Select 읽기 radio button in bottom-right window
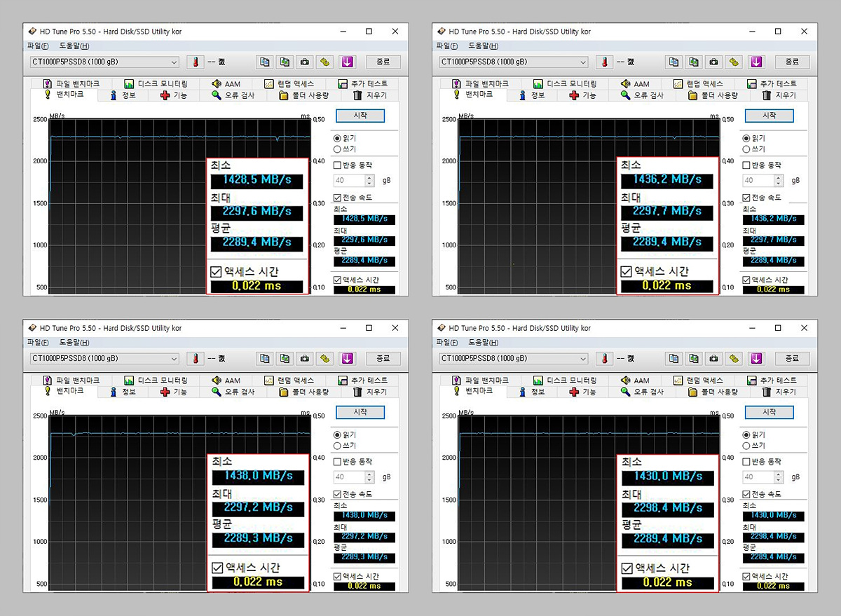Image resolution: width=841 pixels, height=616 pixels. pyautogui.click(x=747, y=434)
